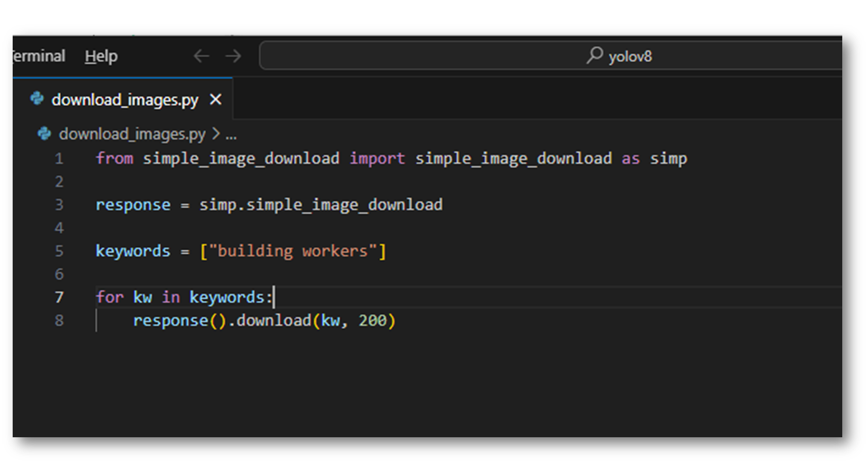The height and width of the screenshot is (463, 868).
Task: Go back with the left arrow
Action: tap(201, 56)
